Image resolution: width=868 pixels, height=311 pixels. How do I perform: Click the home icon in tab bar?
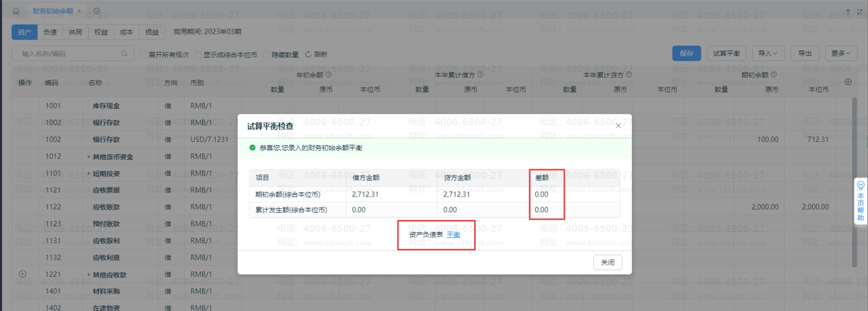coord(16,11)
